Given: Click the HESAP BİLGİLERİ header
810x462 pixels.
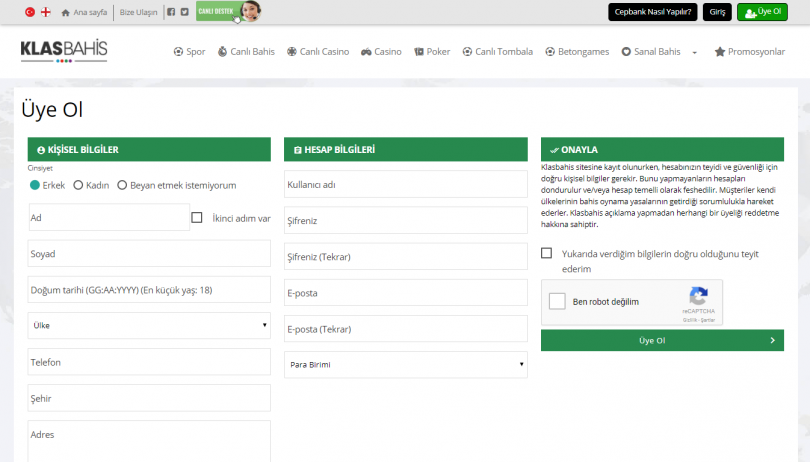Looking at the screenshot, I should click(x=406, y=149).
